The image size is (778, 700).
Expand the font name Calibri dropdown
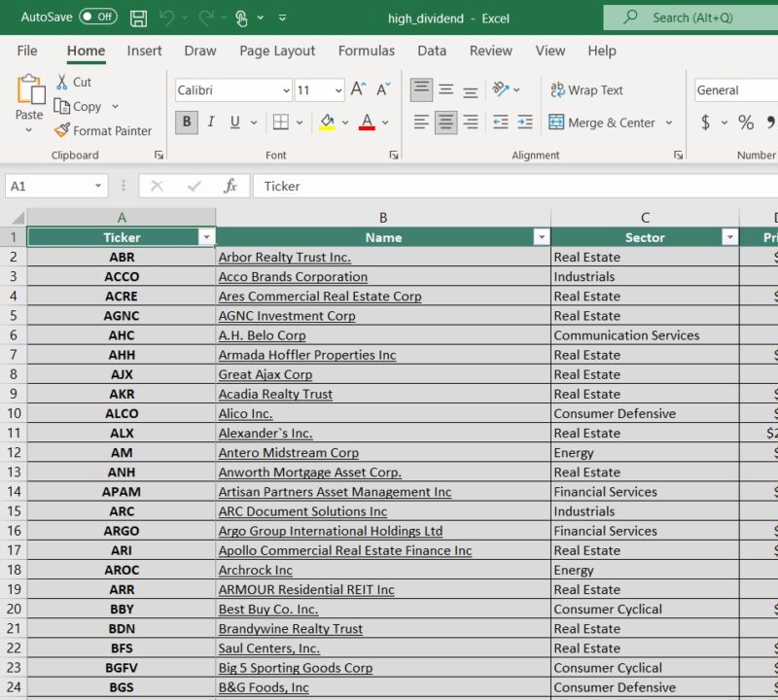[x=286, y=90]
